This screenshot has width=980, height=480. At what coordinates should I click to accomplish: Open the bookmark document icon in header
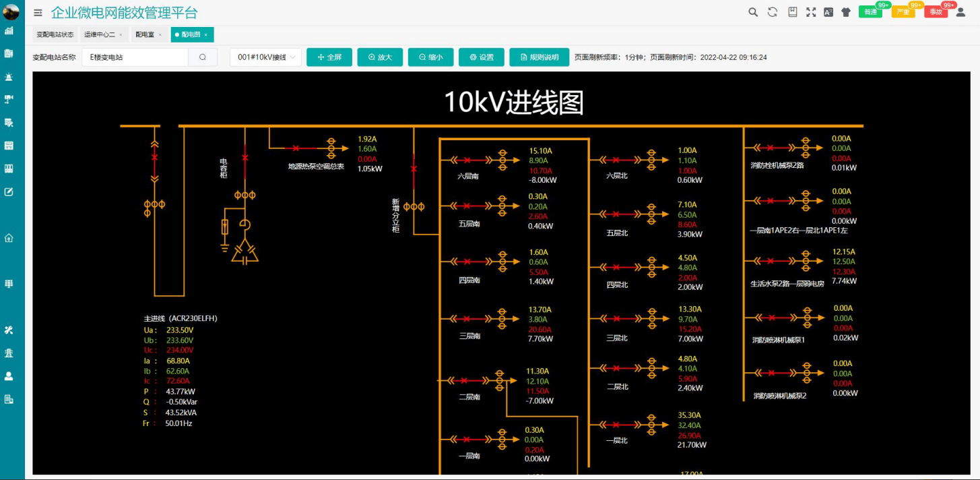coord(793,12)
